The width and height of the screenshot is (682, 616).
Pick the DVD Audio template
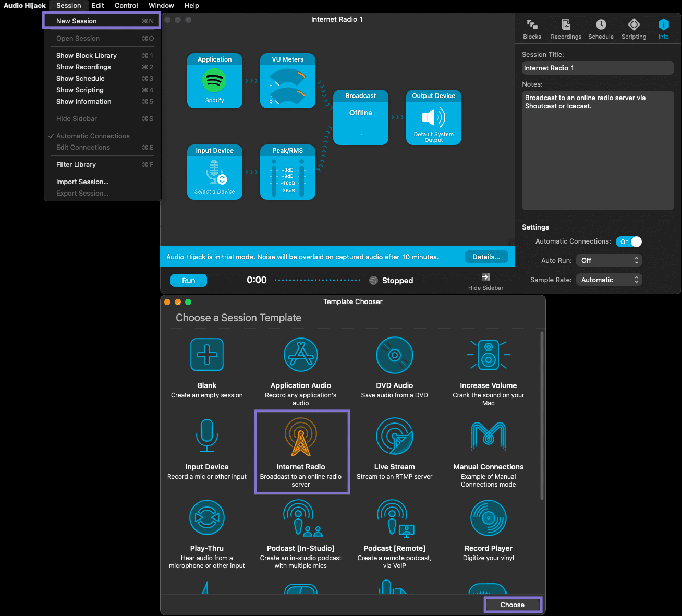(395, 368)
